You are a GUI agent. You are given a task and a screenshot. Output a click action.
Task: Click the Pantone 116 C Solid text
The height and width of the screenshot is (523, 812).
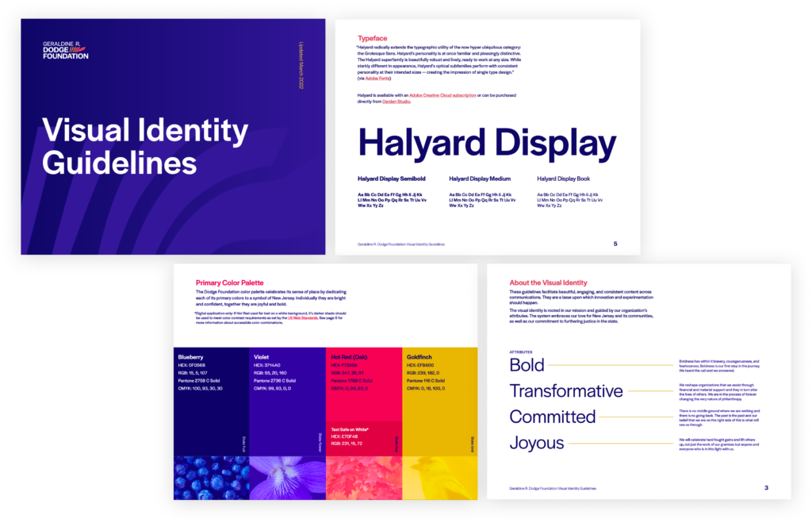[x=426, y=381]
